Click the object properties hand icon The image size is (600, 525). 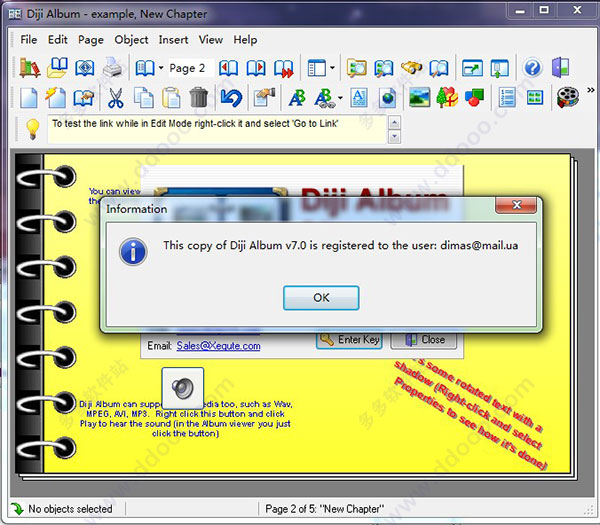pyautogui.click(x=264, y=98)
